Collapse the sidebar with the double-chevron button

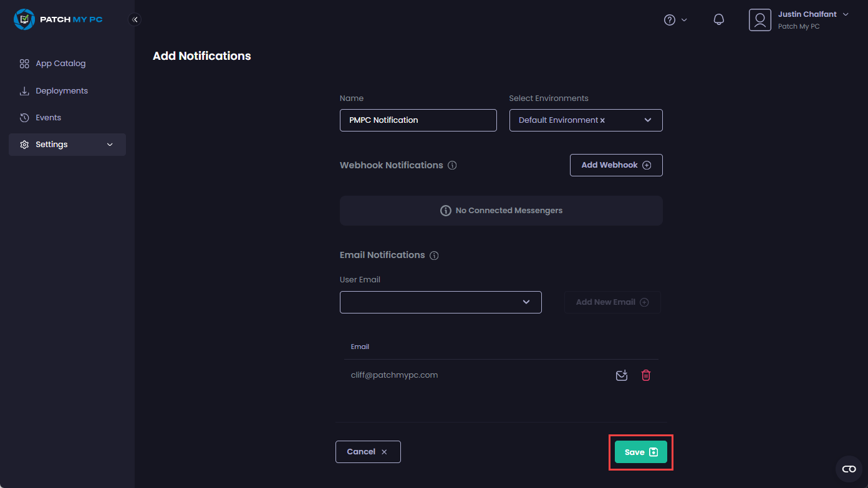pos(135,19)
